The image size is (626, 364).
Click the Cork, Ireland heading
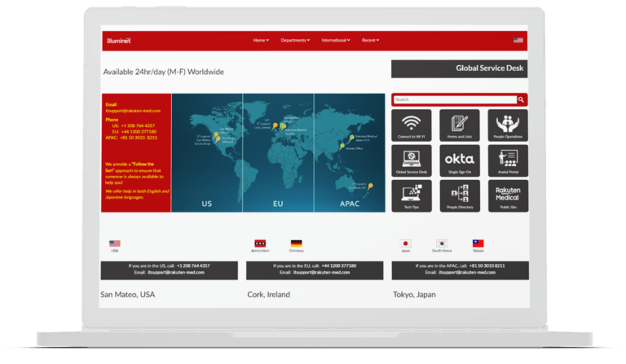[x=269, y=295]
